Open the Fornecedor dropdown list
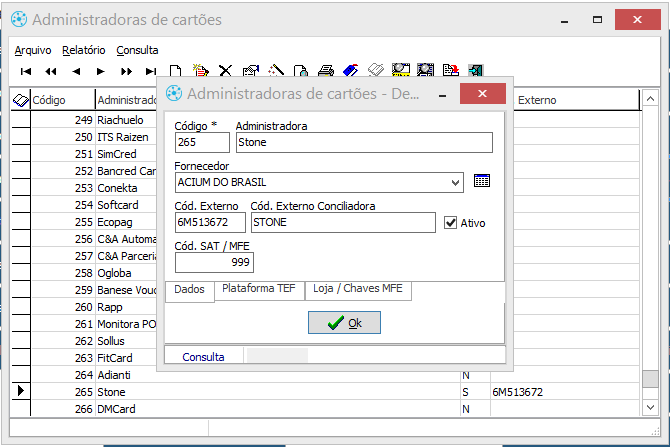 tap(455, 182)
